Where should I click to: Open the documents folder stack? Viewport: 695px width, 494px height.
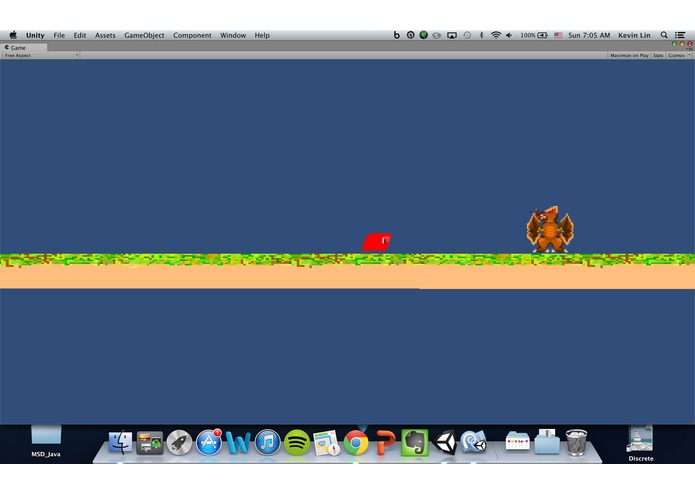[x=547, y=441]
